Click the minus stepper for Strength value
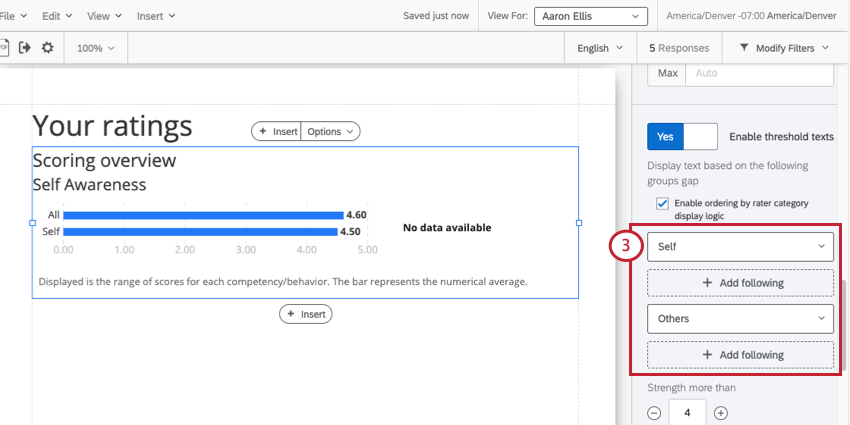This screenshot has height=425, width=850. (654, 413)
